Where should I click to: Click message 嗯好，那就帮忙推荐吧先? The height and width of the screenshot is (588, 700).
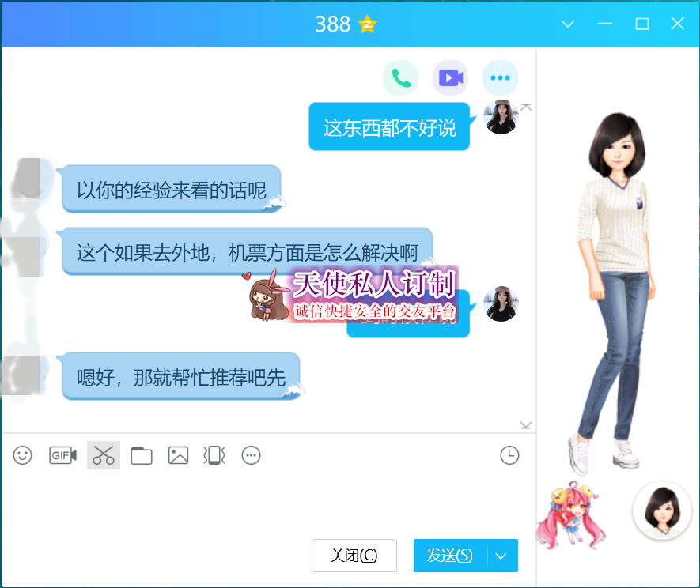pos(181,377)
